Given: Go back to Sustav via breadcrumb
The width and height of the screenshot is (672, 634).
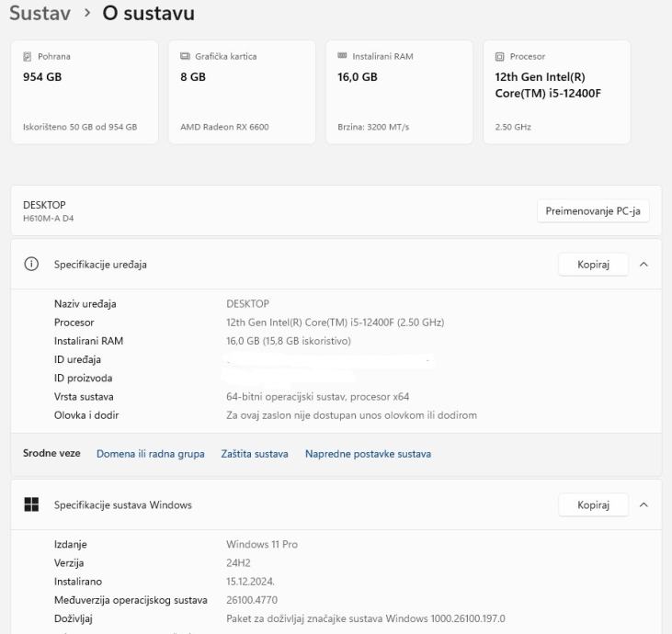Looking at the screenshot, I should 40,14.
